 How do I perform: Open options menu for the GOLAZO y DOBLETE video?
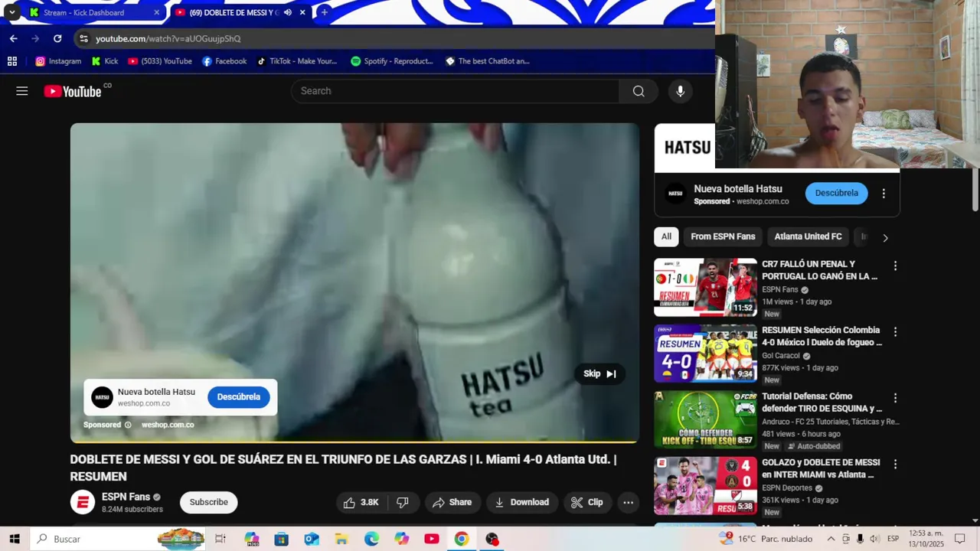tap(895, 464)
